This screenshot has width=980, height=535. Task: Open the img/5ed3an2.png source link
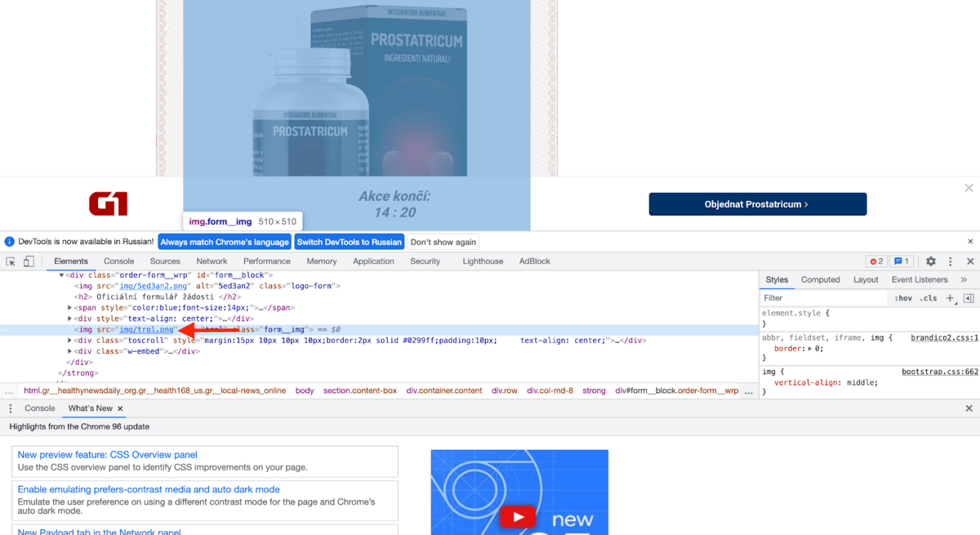tap(154, 286)
